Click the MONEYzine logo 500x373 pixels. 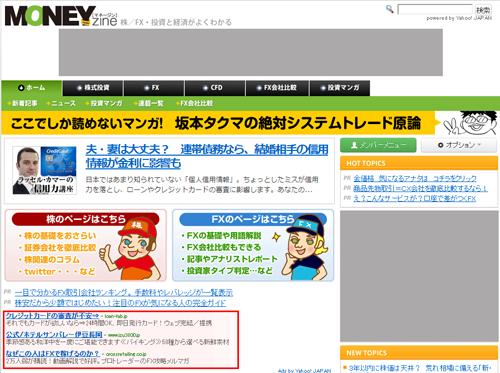click(61, 16)
